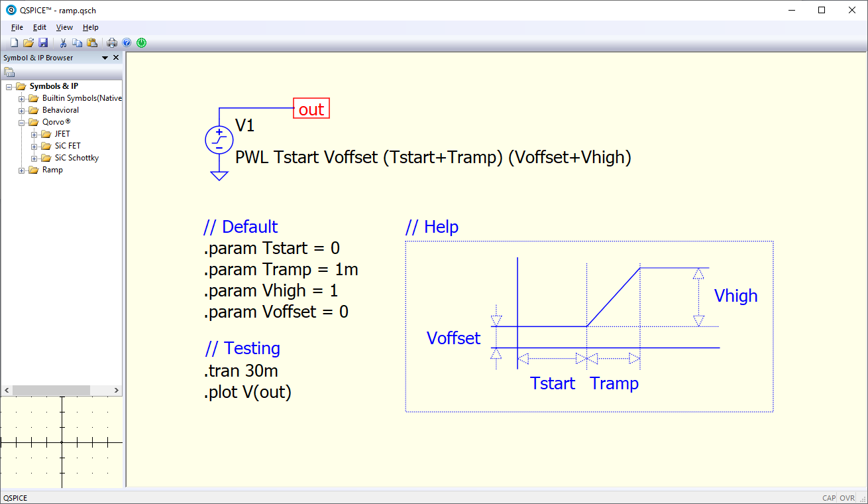The width and height of the screenshot is (868, 504).
Task: Click the New schematic toolbar icon
Action: [14, 43]
